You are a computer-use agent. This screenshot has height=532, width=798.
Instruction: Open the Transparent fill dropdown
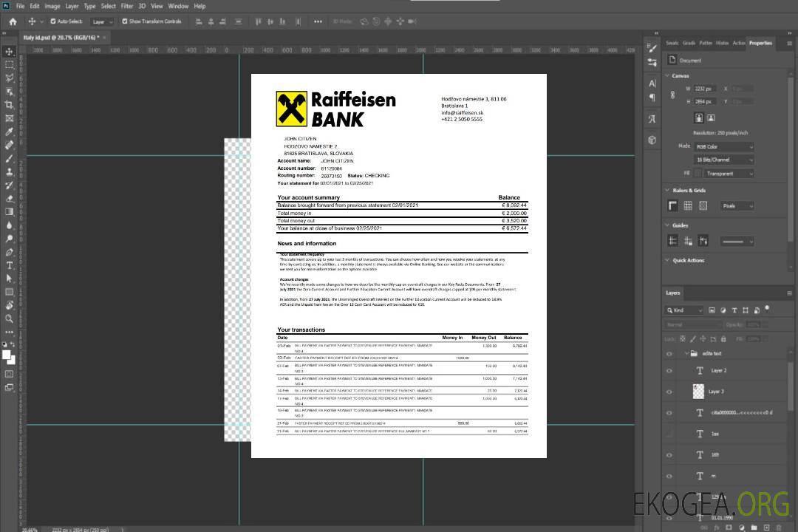tap(729, 174)
